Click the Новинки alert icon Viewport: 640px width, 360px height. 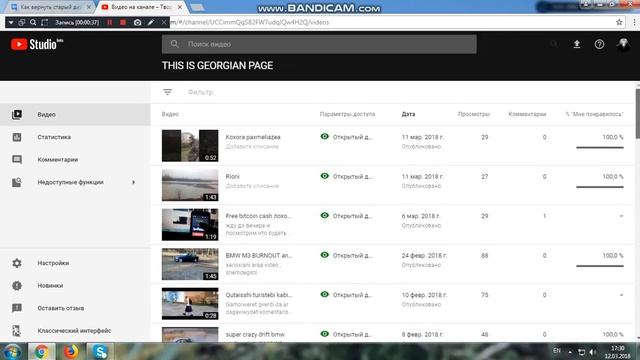coord(17,286)
